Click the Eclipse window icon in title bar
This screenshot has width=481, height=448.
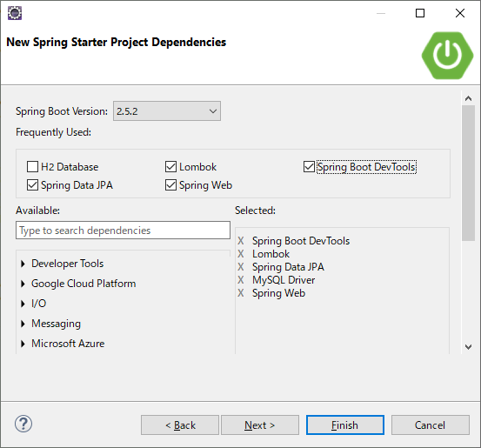point(15,13)
